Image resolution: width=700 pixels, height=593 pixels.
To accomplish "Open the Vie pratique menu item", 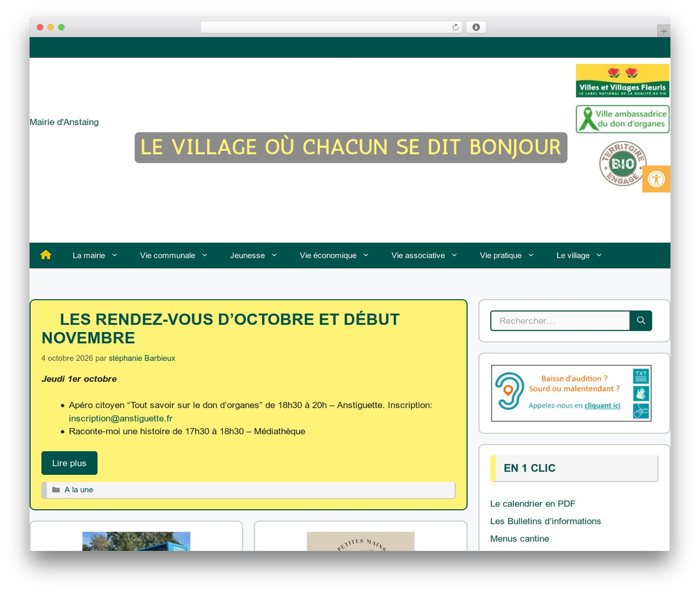I will pos(500,255).
